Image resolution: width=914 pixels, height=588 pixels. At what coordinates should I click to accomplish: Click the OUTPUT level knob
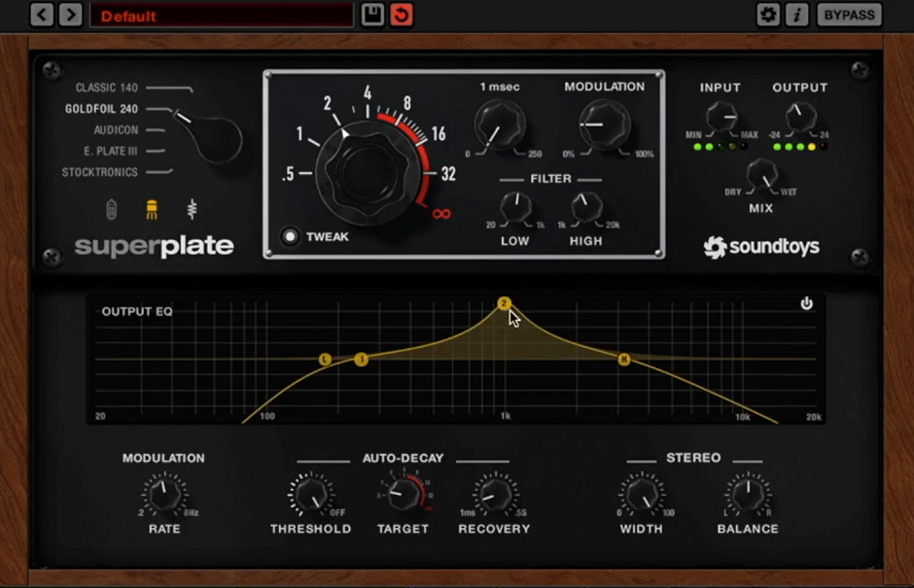[x=800, y=117]
